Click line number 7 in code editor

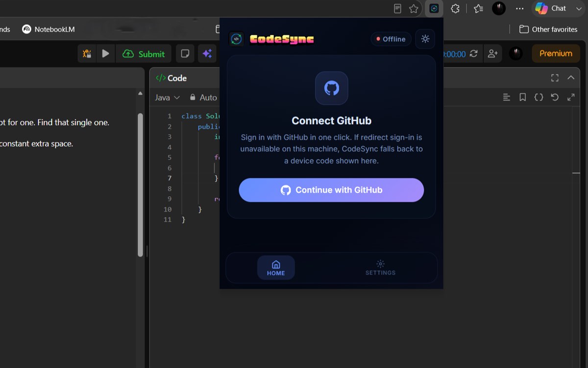click(x=170, y=178)
